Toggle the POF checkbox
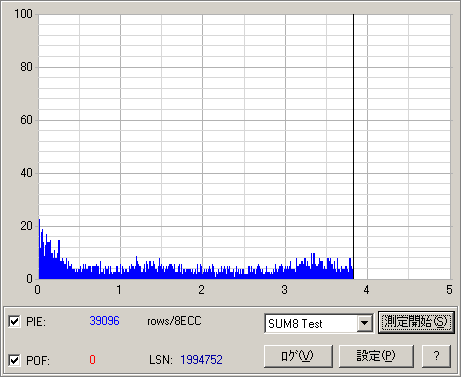Screen dimensions: 461x377 14,360
